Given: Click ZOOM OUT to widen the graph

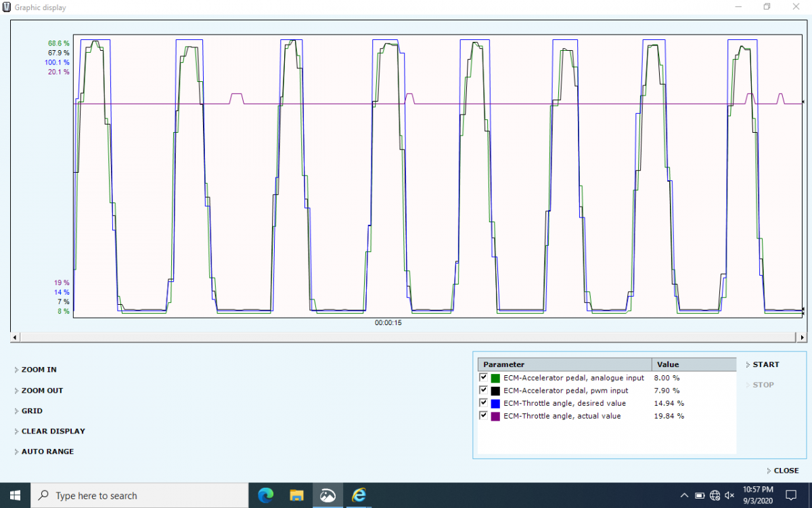Looking at the screenshot, I should coord(41,390).
